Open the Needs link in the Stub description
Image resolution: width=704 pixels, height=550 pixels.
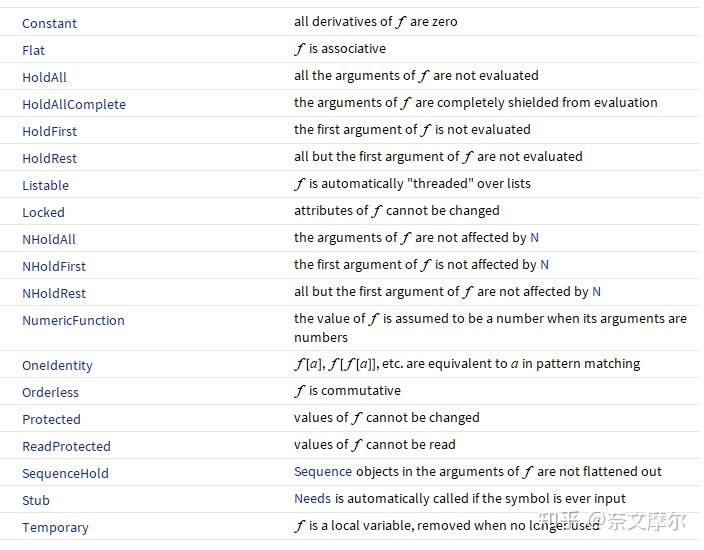312,499
